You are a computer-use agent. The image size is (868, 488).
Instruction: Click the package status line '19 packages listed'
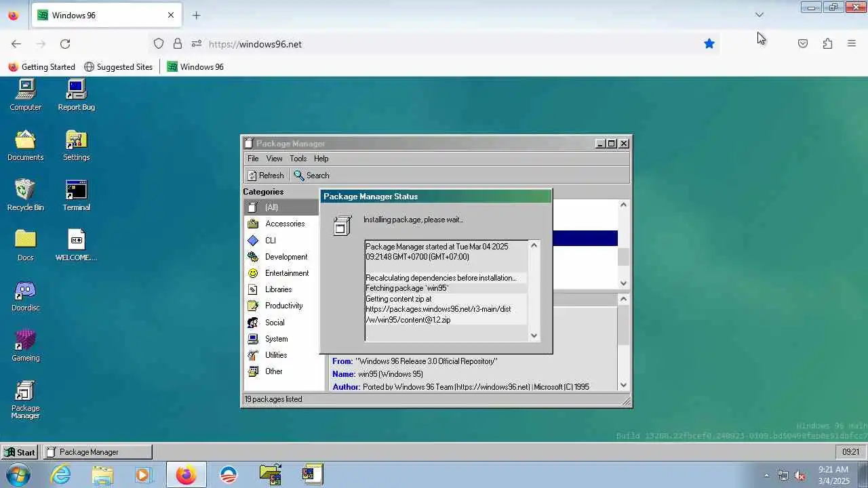coord(274,399)
